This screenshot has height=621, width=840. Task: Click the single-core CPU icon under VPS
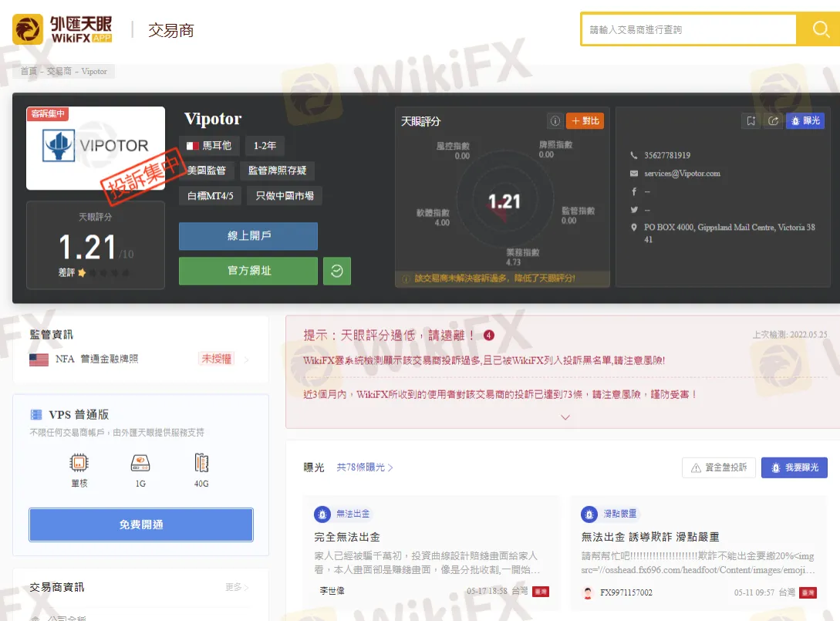[x=79, y=463]
